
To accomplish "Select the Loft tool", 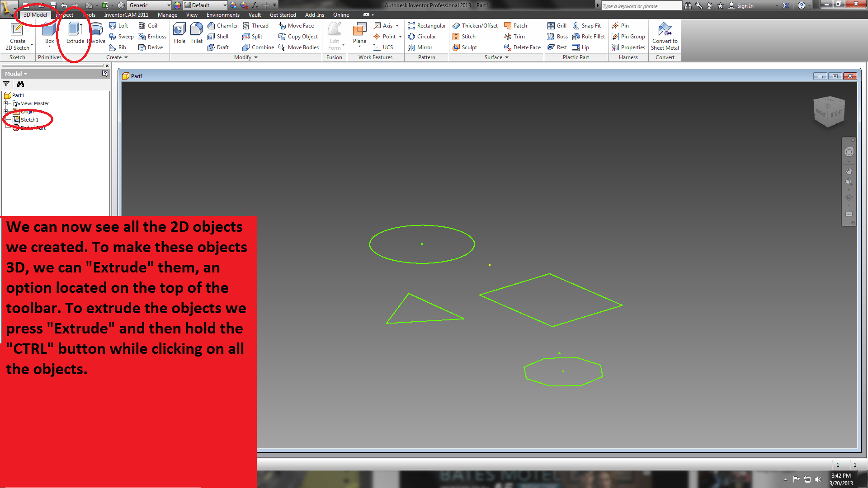I will 119,26.
